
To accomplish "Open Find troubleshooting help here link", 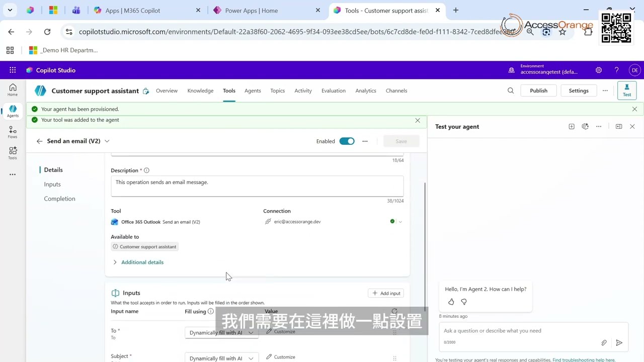I will point(584,360).
